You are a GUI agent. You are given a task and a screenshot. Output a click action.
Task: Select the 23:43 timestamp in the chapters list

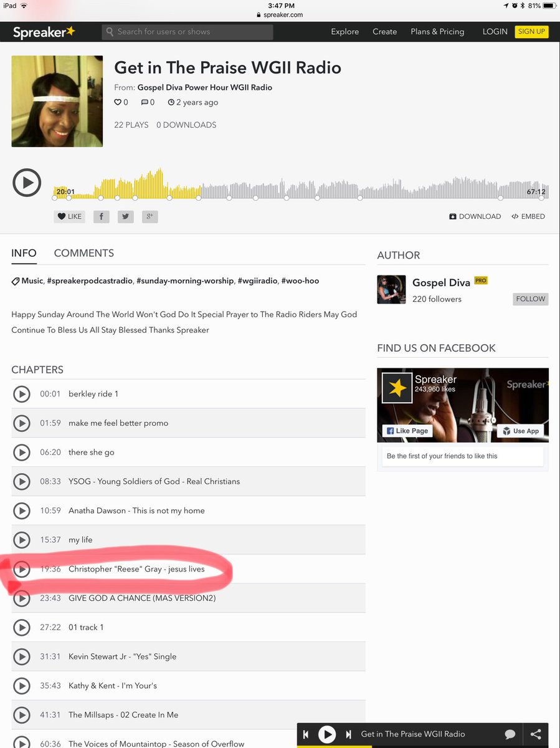pyautogui.click(x=50, y=598)
